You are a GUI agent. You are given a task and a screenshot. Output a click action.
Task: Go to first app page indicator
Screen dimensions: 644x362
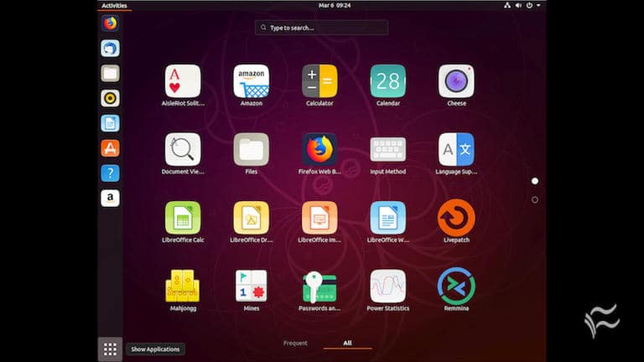[535, 181]
